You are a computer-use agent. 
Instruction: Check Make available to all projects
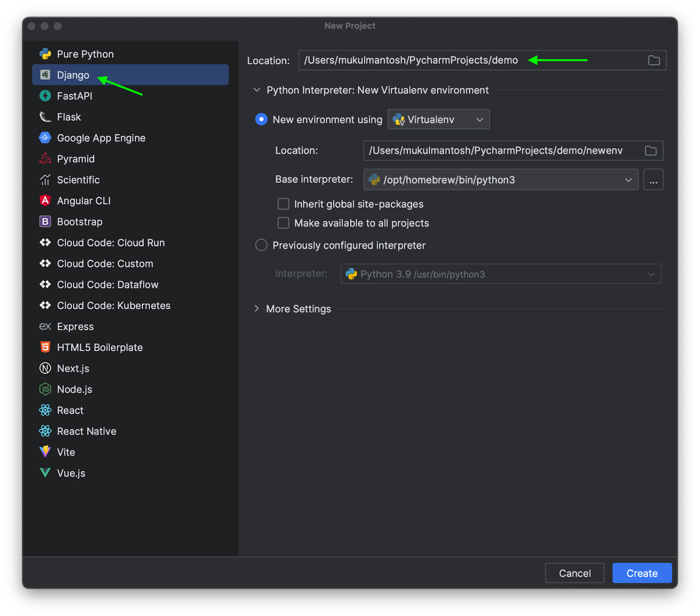point(283,223)
